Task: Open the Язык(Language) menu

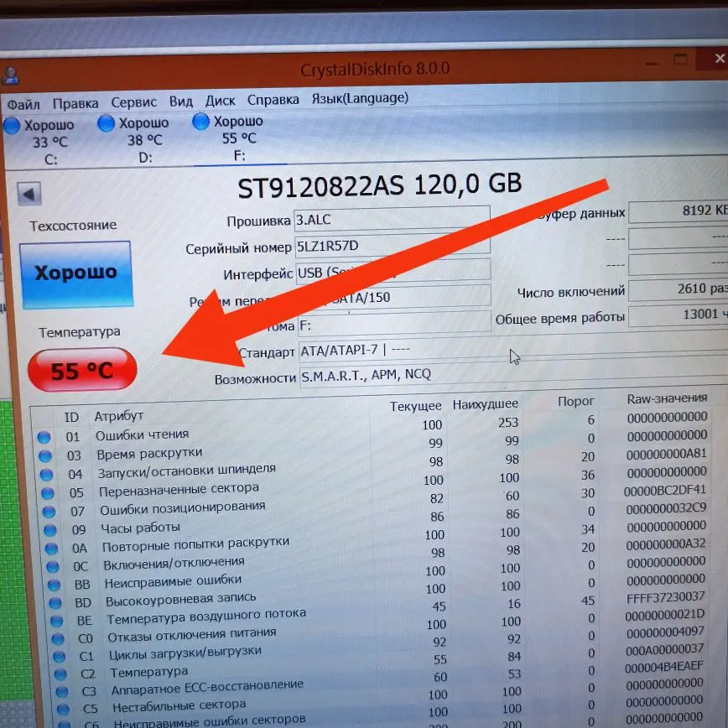Action: [x=360, y=98]
